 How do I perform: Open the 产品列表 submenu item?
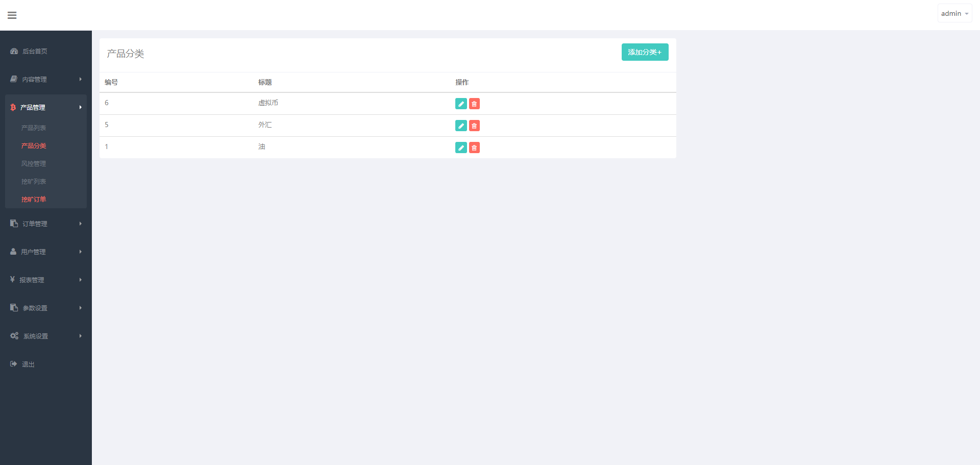[x=34, y=128]
